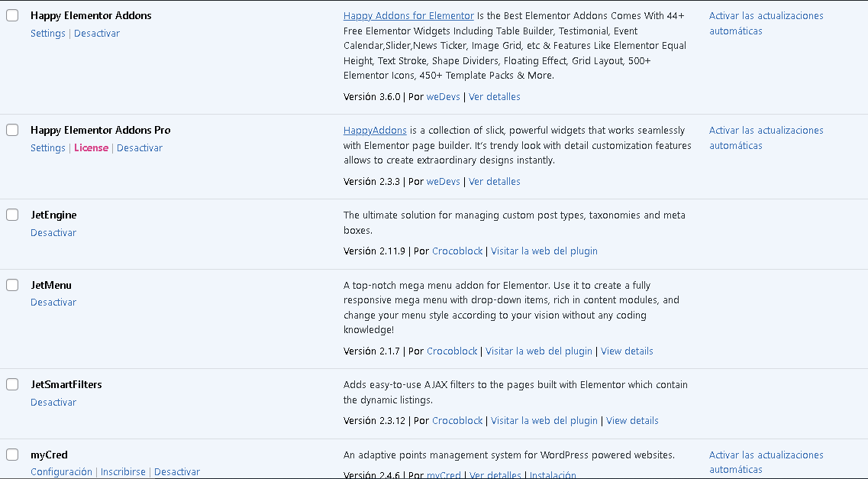Viewport: 868px width, 479px height.
Task: Select the Happy Elementor Addons Pro checkbox
Action: (12, 130)
